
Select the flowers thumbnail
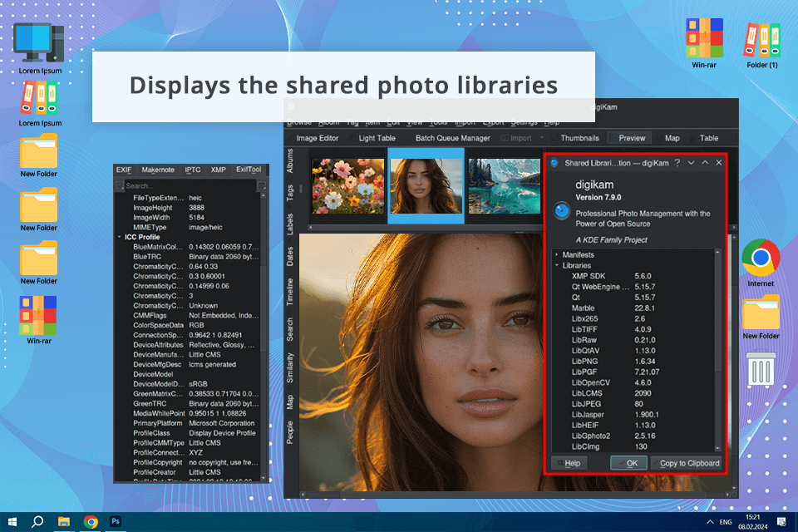click(348, 186)
